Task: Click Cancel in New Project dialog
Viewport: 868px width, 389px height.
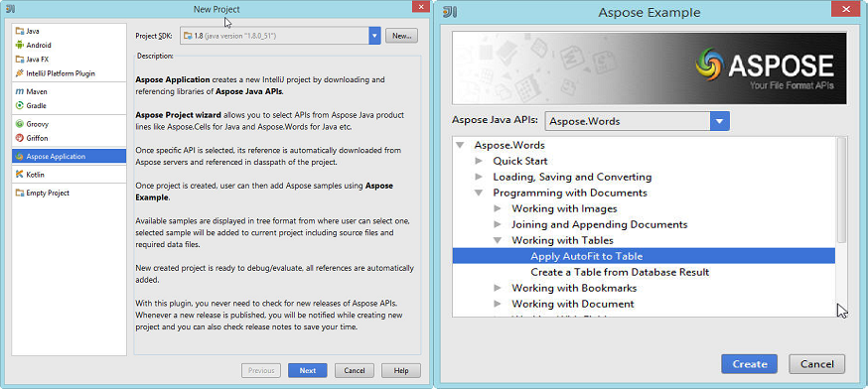Action: point(355,371)
